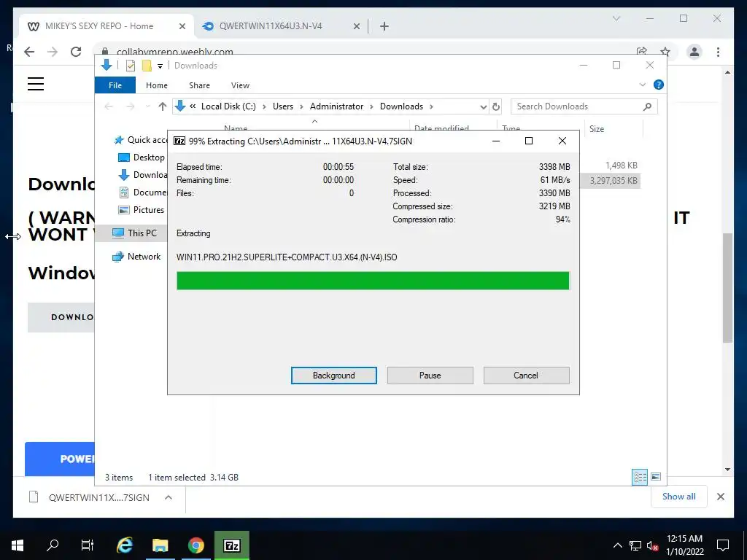Viewport: 747px width, 560px height.
Task: Switch to large icons view
Action: 656,477
